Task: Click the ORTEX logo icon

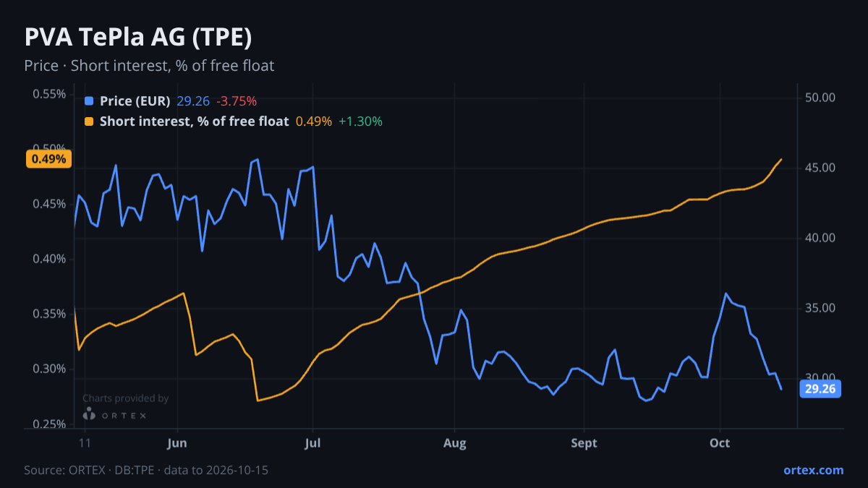Action: click(x=89, y=414)
